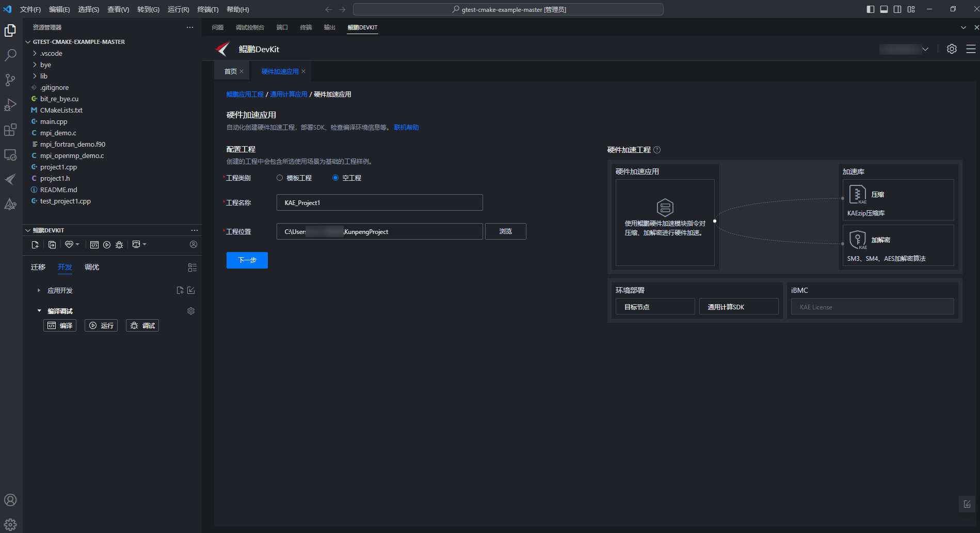Viewport: 980px width, 533px height.
Task: Toggle the bottom panel layout icon
Action: tap(884, 9)
